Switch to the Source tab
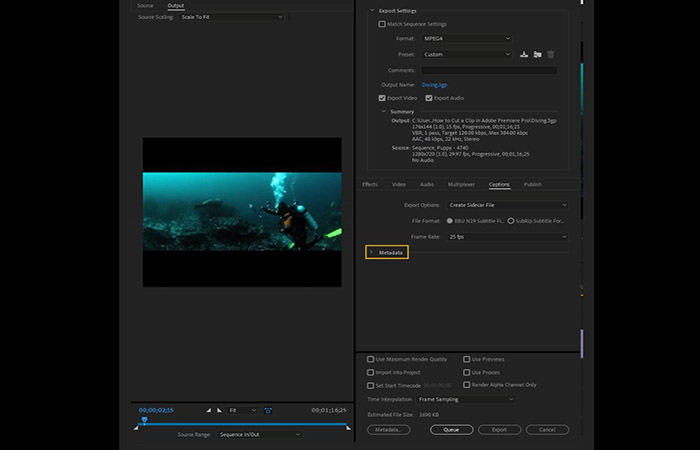Image resolution: width=700 pixels, height=450 pixels. click(x=145, y=5)
